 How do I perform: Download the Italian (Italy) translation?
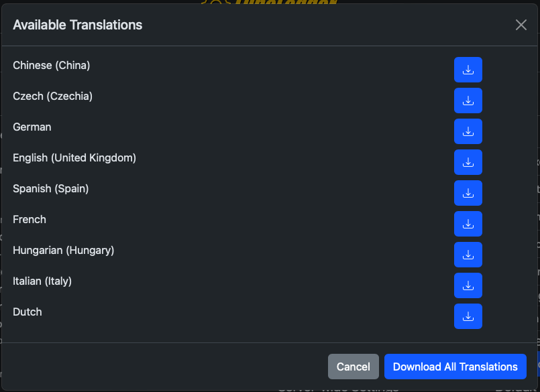tap(468, 285)
